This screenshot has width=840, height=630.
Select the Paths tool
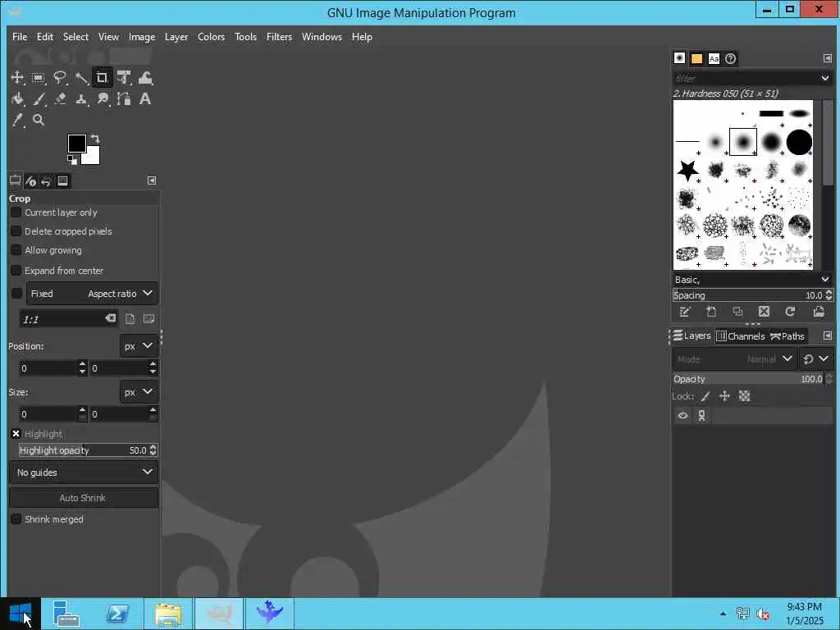click(124, 98)
